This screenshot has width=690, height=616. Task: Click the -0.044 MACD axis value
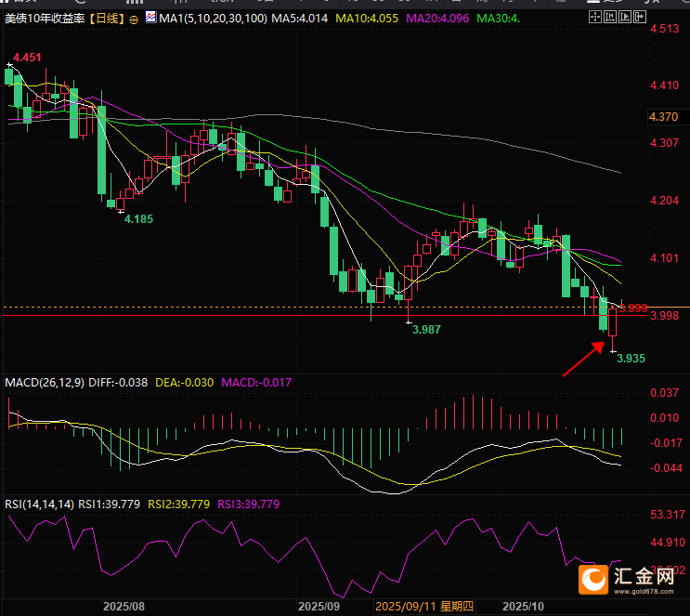(665, 467)
